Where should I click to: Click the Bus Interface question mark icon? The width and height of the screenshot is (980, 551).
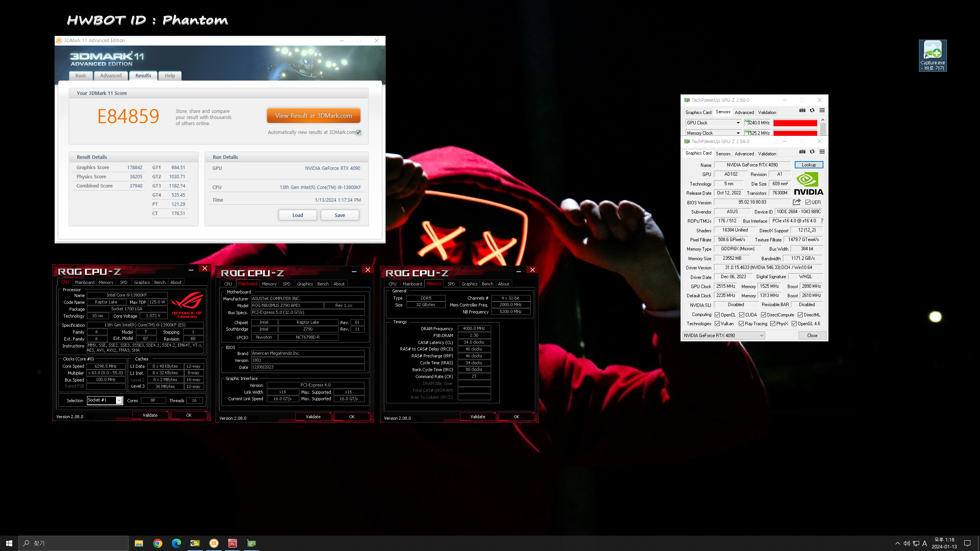(822, 221)
